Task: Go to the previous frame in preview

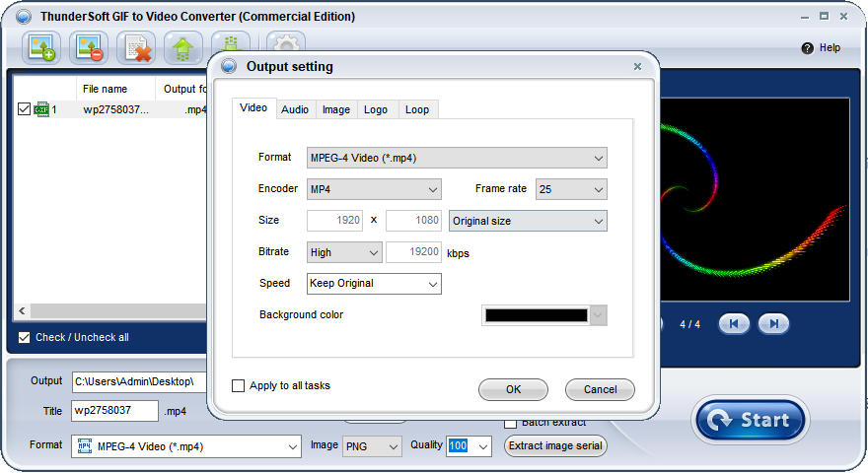Action: pyautogui.click(x=733, y=324)
